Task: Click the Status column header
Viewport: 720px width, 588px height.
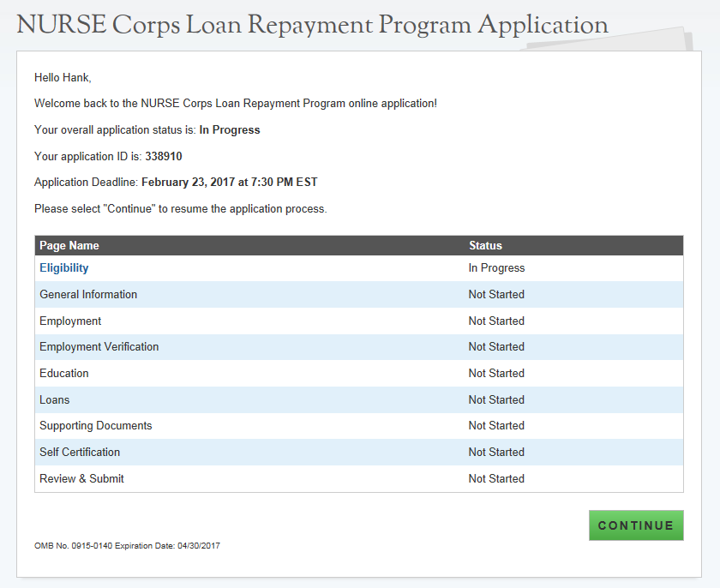Action: (x=485, y=246)
